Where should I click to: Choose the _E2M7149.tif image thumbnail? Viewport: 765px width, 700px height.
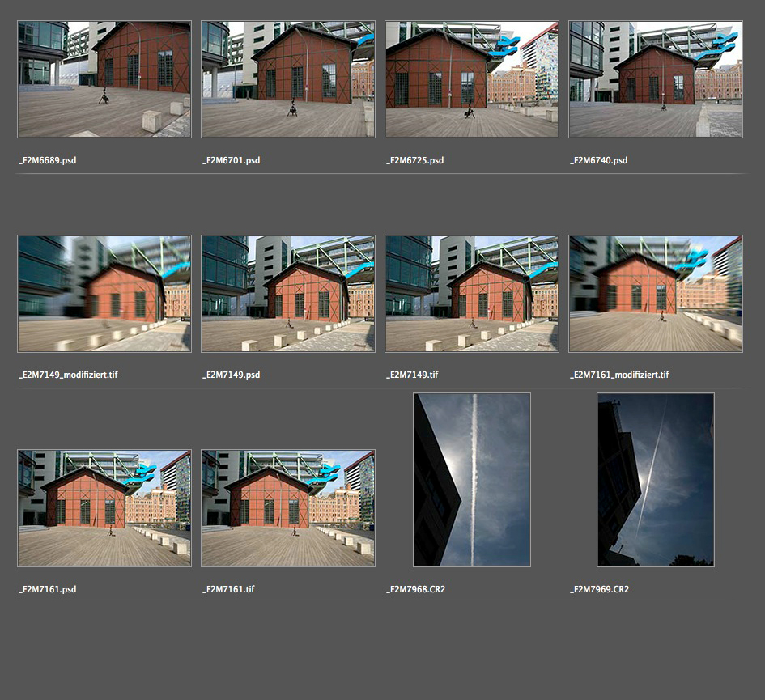(x=472, y=294)
